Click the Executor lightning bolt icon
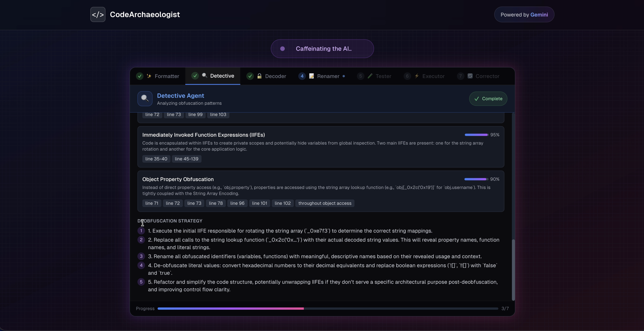644x331 pixels. 417,76
